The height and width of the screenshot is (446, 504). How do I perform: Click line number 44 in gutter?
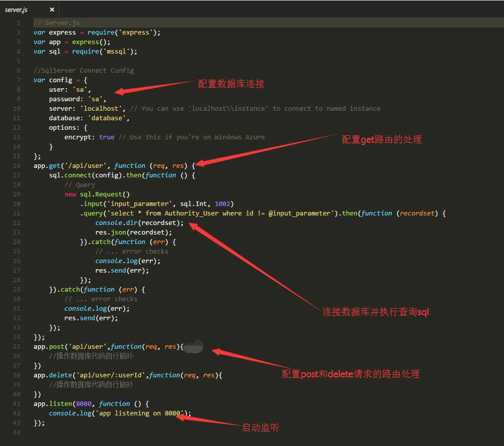tap(17, 432)
